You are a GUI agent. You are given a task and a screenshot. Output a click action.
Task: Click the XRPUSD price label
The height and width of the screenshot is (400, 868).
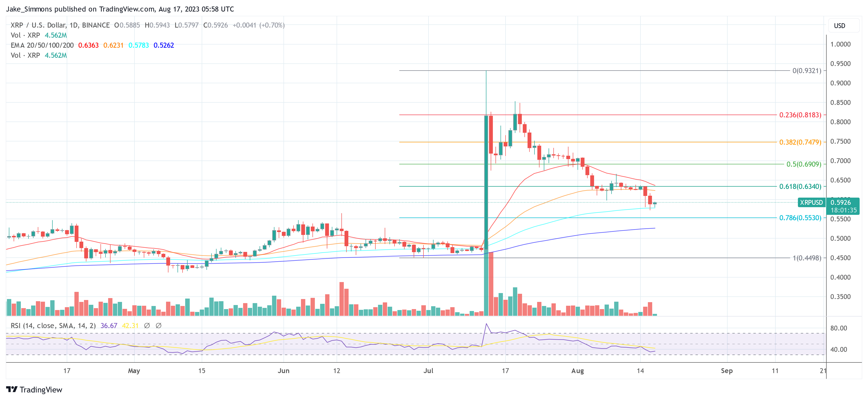[811, 203]
